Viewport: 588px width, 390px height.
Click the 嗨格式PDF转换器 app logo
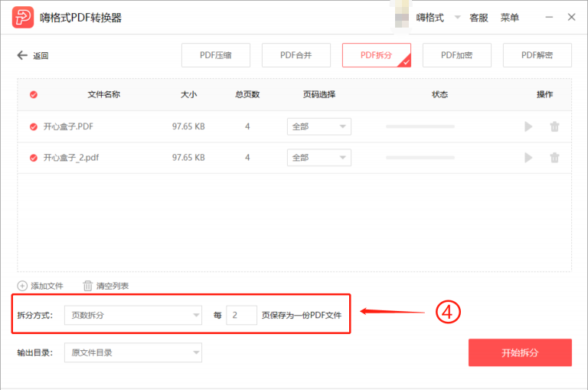22,18
